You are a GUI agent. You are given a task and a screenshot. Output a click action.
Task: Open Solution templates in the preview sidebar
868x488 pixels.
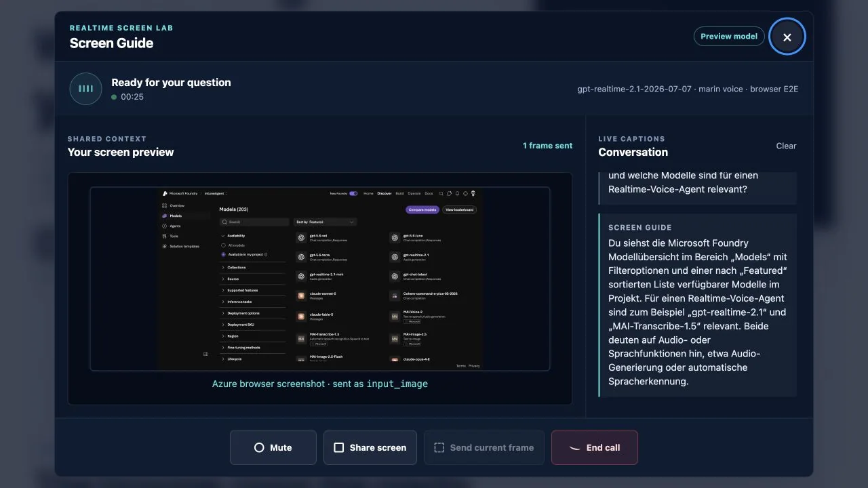pyautogui.click(x=180, y=246)
